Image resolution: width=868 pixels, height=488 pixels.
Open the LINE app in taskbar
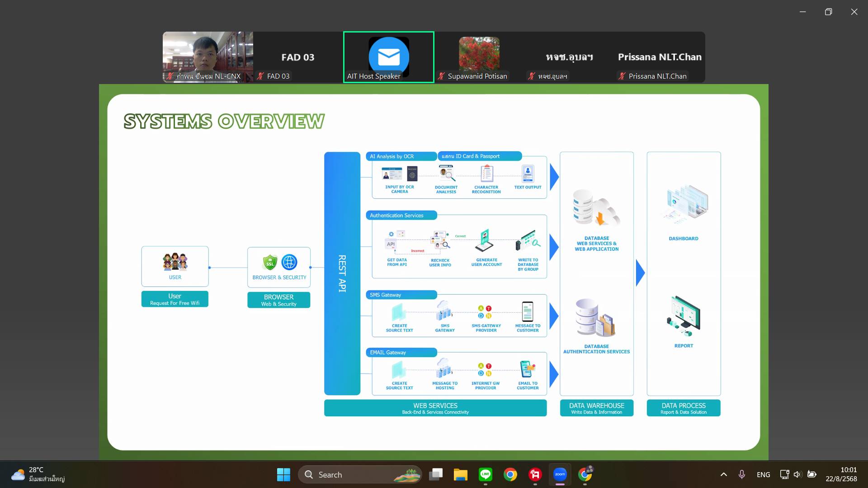486,474
